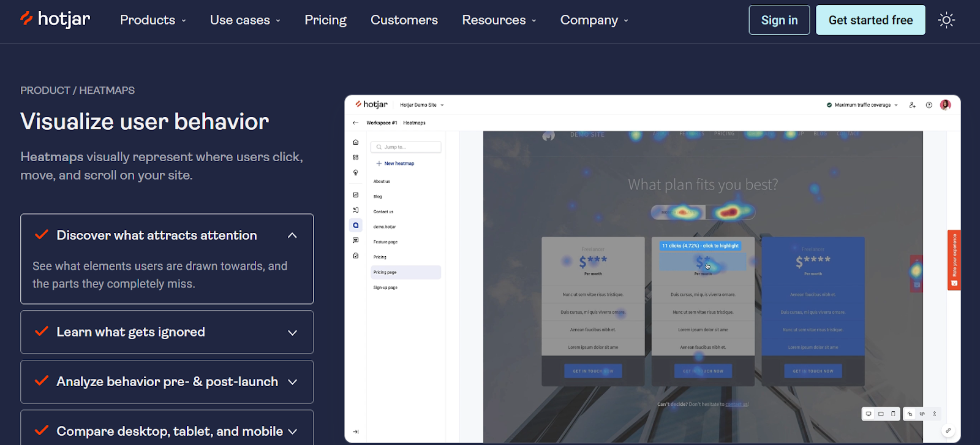Screen dimensions: 980x445
Task: Click the Sign in button
Action: 779,20
